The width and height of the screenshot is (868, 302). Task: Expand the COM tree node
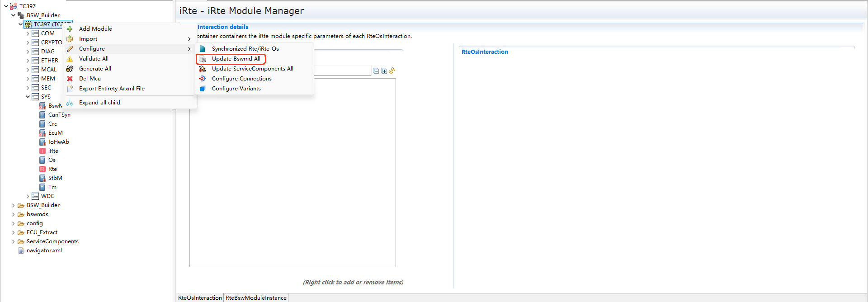[28, 33]
